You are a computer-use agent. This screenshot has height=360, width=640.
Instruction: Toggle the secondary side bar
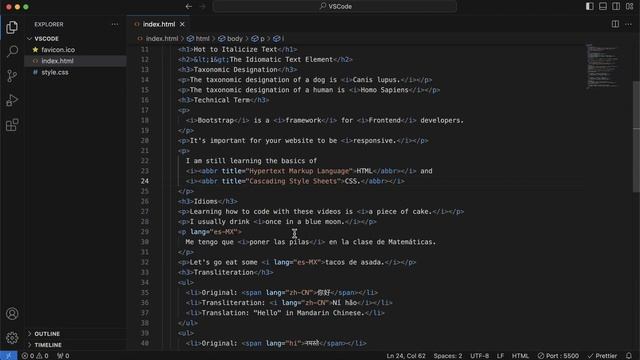click(x=616, y=6)
